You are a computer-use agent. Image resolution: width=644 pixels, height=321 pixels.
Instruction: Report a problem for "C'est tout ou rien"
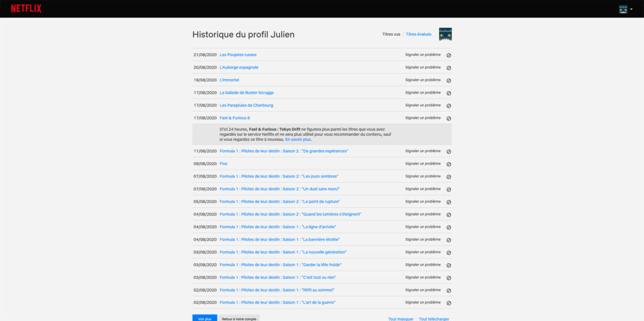click(423, 278)
